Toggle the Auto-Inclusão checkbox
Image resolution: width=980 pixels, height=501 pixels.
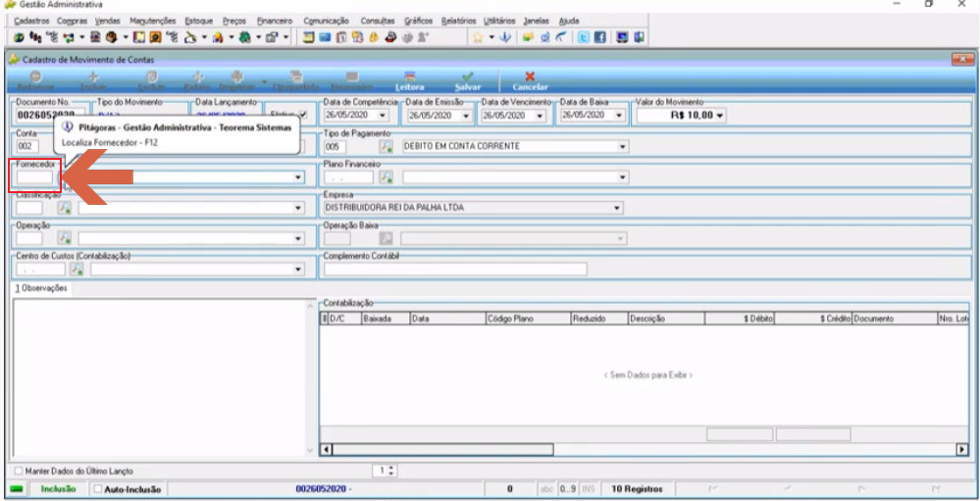97,490
